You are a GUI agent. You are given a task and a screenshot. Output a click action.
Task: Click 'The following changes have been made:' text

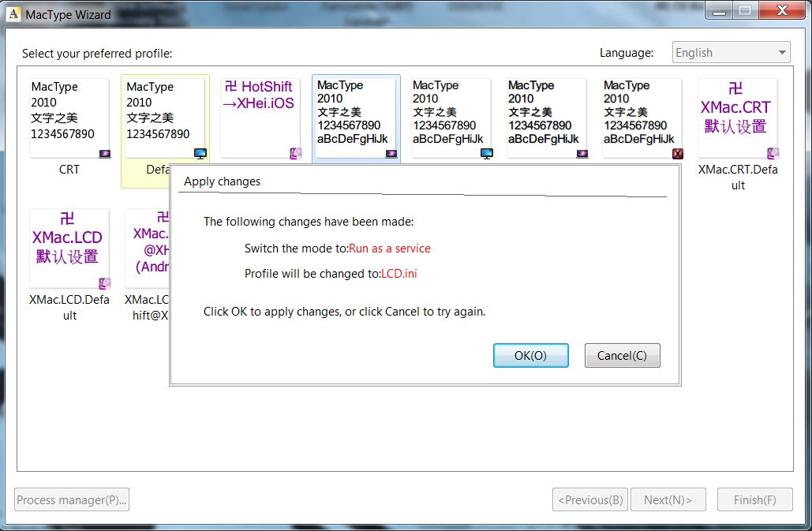308,222
